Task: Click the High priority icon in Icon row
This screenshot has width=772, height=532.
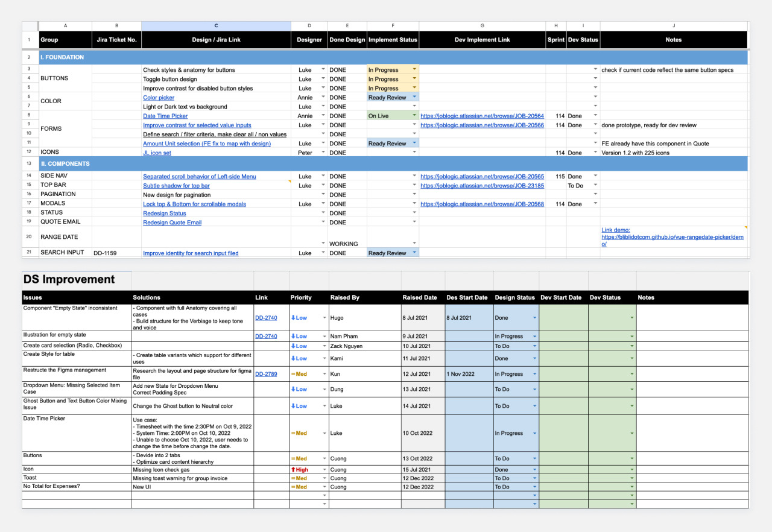Action: 293,469
